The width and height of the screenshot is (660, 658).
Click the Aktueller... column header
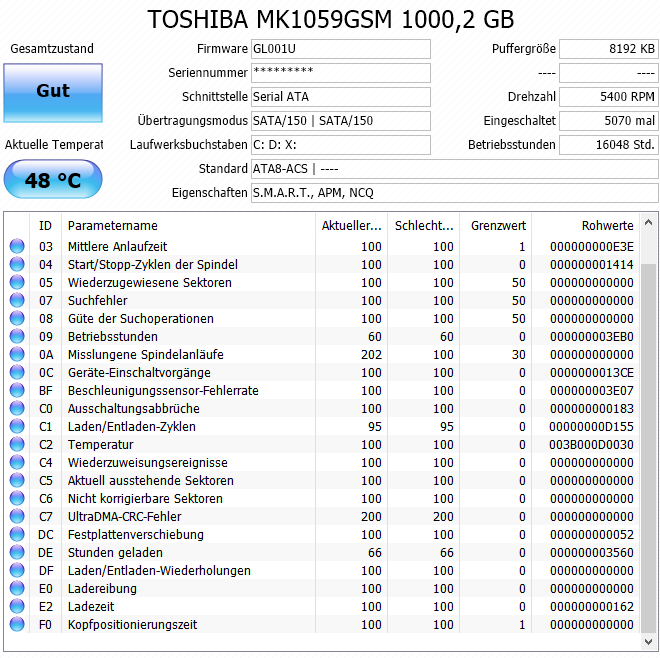click(351, 226)
